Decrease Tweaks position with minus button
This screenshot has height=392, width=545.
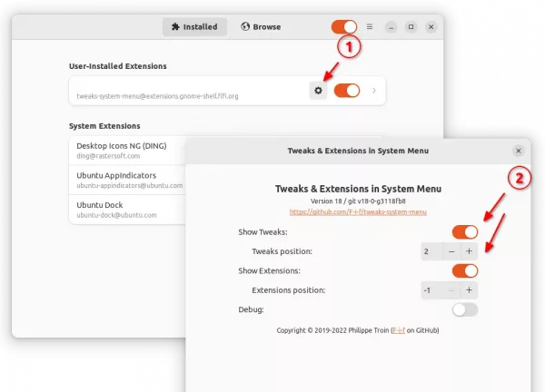(451, 251)
